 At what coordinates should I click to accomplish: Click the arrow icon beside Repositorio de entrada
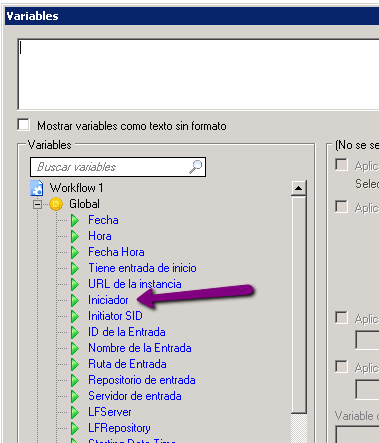coord(75,380)
